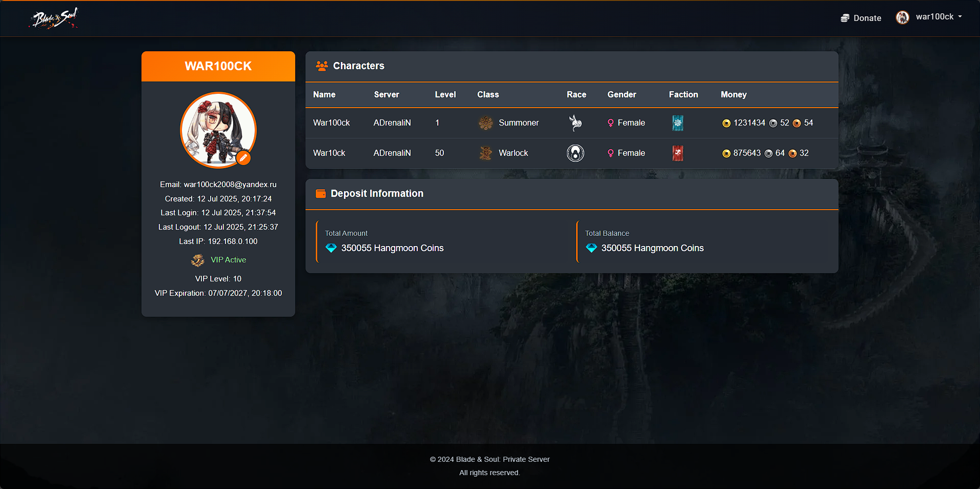Click the Created date line
Image resolution: width=980 pixels, height=489 pixels.
tap(218, 199)
